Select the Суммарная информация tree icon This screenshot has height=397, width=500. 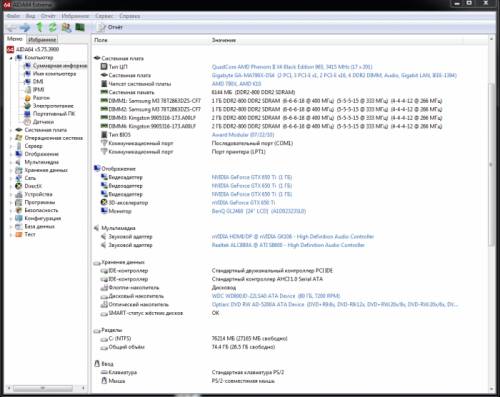[28, 66]
